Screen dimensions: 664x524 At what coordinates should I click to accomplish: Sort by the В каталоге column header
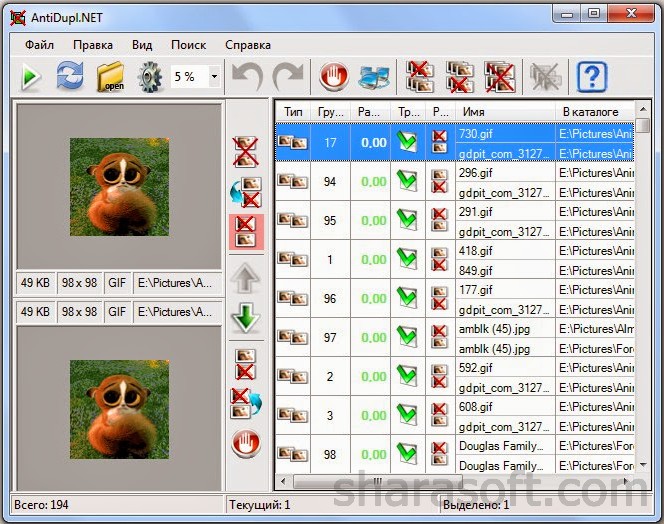[x=595, y=112]
